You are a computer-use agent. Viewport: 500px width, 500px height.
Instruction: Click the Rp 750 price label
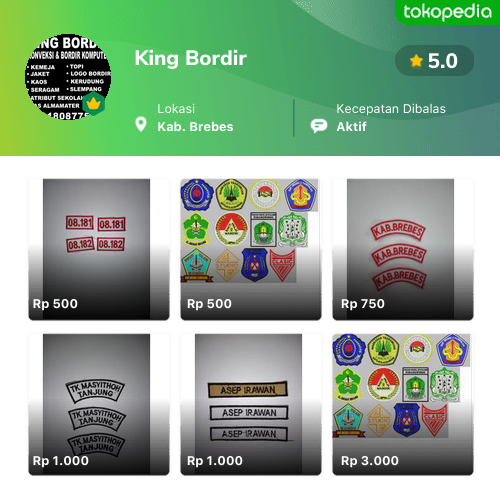tap(363, 304)
